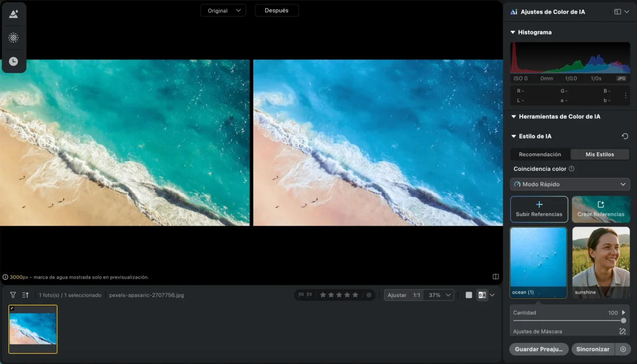Click the Subir Referencias button
Image resolution: width=637 pixels, height=364 pixels.
tap(539, 209)
